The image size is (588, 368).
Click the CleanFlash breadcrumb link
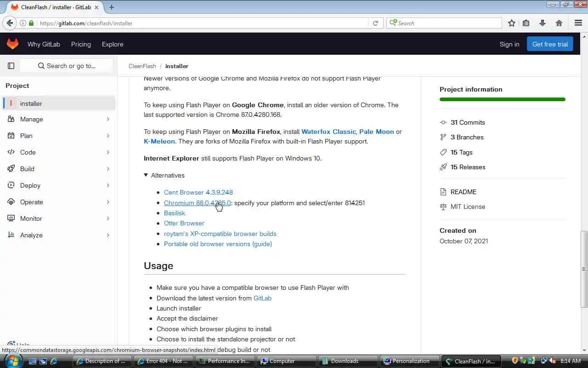click(142, 66)
